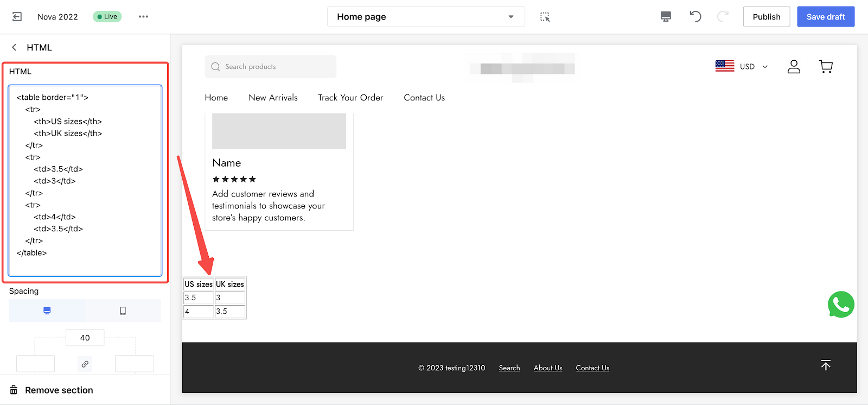Open New Arrivals menu item
The height and width of the screenshot is (405, 868).
[x=273, y=98]
